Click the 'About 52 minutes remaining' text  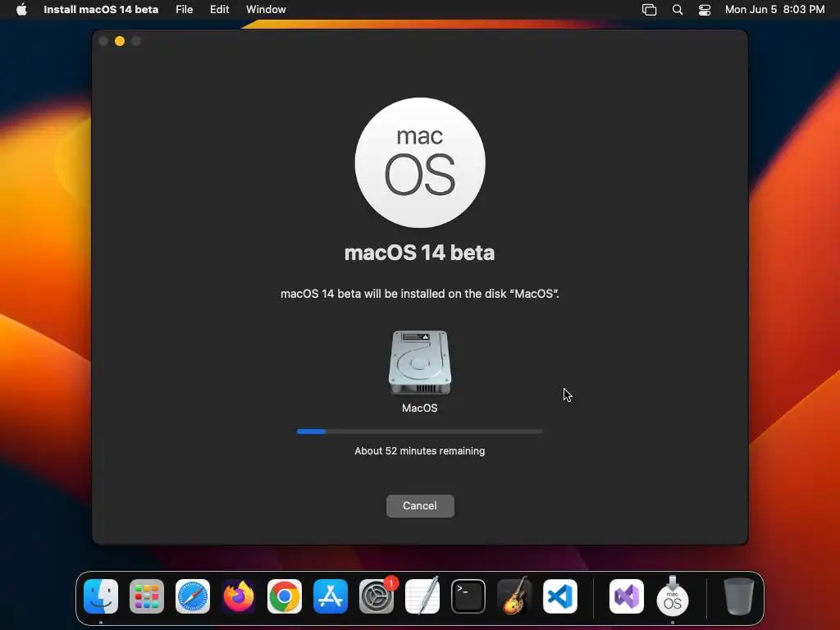pos(419,451)
